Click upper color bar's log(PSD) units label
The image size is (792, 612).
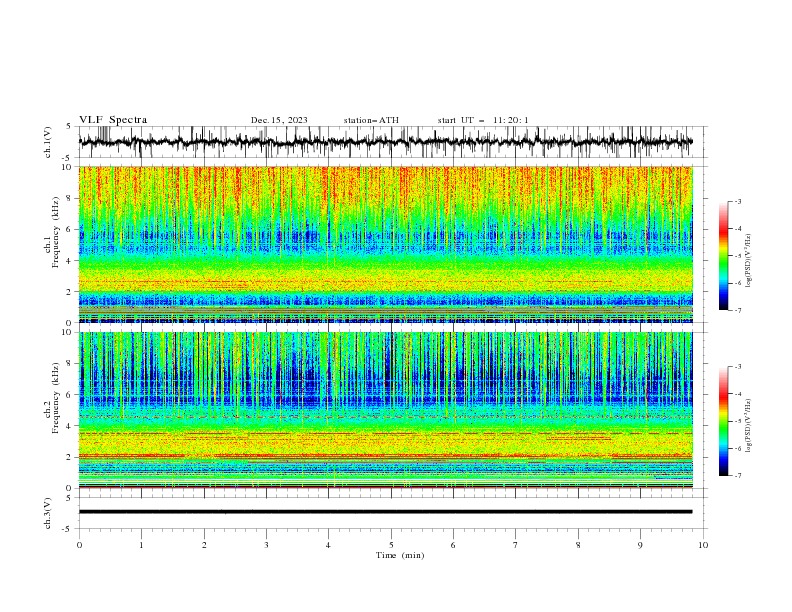[749, 261]
